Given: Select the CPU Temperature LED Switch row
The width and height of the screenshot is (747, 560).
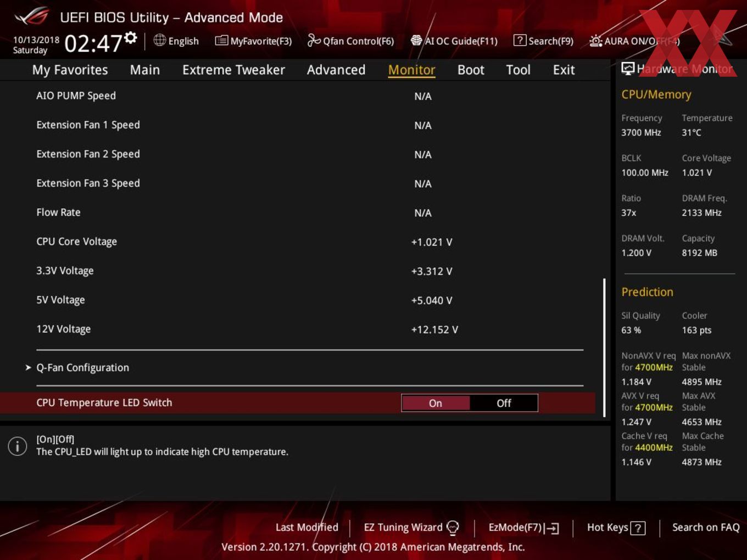Looking at the screenshot, I should pos(297,403).
